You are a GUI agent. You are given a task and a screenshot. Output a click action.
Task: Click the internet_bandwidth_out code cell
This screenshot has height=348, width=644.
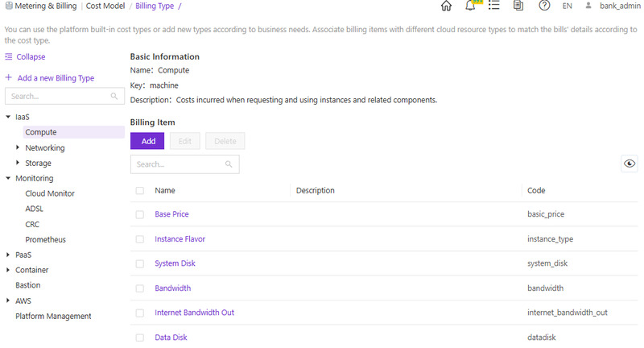[568, 313]
